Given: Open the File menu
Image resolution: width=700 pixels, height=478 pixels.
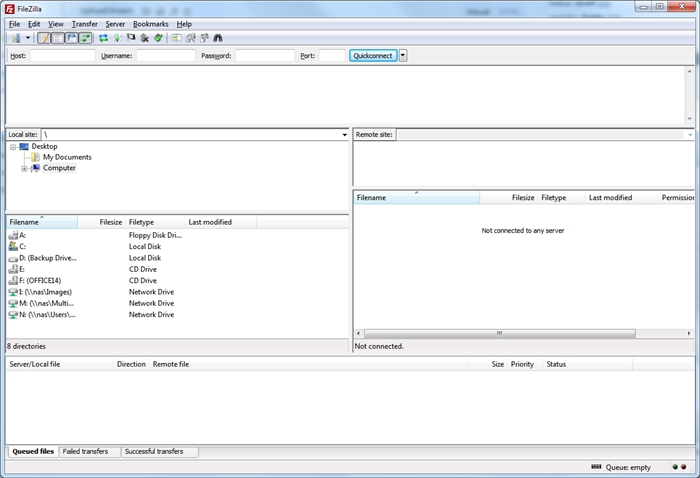Looking at the screenshot, I should click(x=14, y=24).
